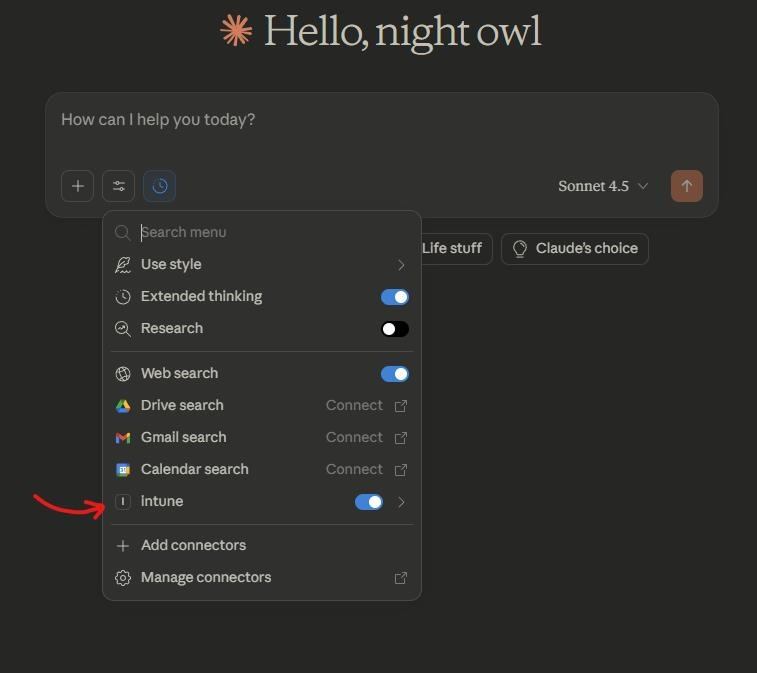Click the Google Drive icon
This screenshot has height=673, width=757.
[x=123, y=406]
